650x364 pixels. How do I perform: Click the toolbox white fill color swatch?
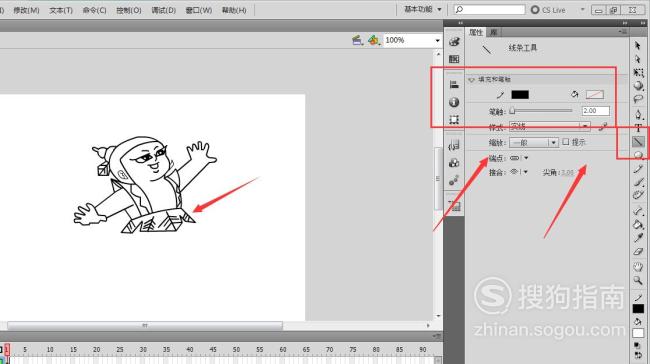pos(638,333)
